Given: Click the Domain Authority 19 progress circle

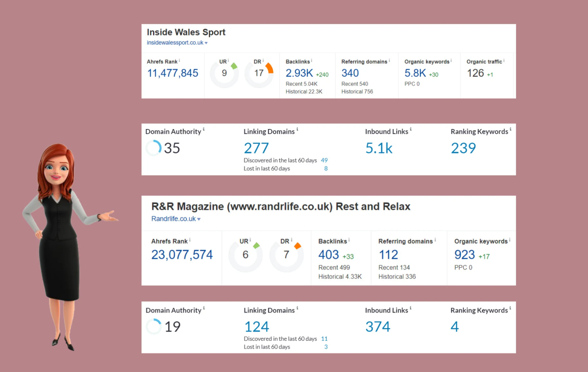Looking at the screenshot, I should (154, 327).
